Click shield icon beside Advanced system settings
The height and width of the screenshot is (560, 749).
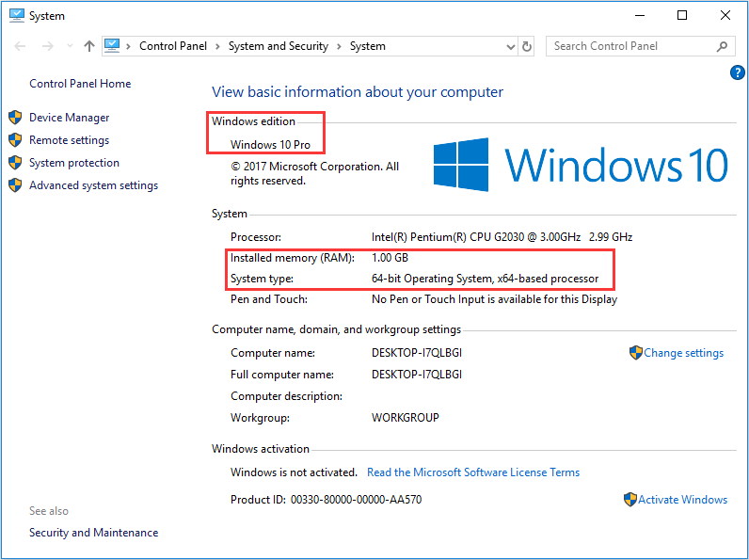15,185
